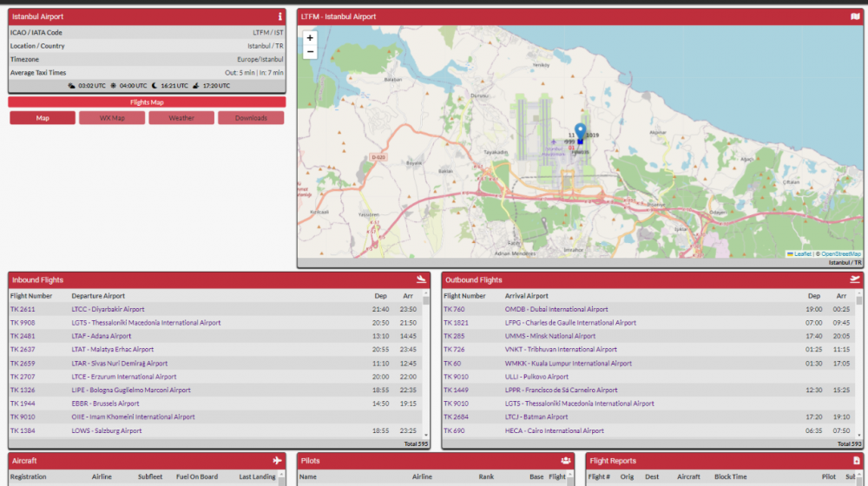Open inbound flight TK 2611

(23, 309)
